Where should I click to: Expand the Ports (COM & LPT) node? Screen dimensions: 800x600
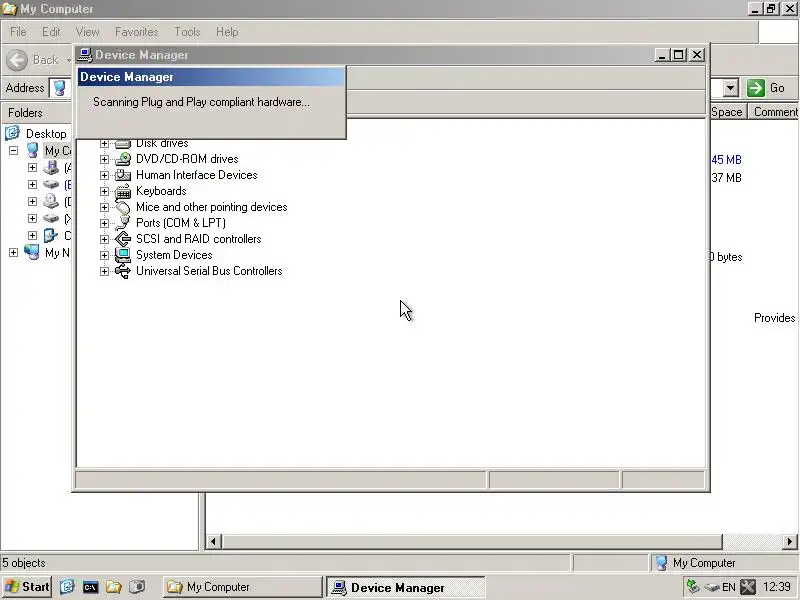point(104,223)
